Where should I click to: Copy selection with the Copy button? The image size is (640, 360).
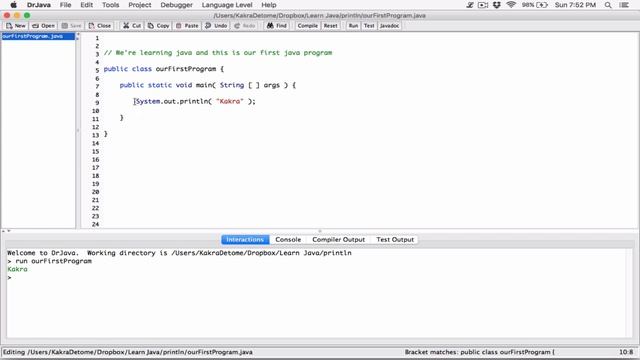[x=158, y=26]
